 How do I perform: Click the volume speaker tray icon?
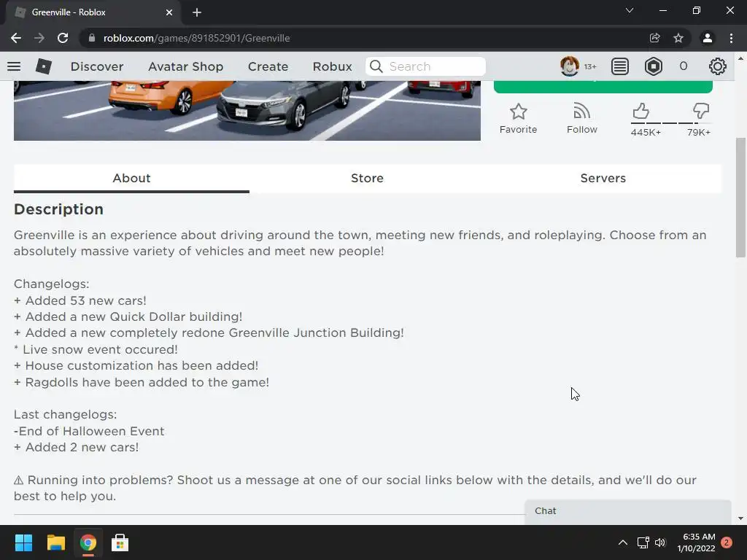(660, 542)
